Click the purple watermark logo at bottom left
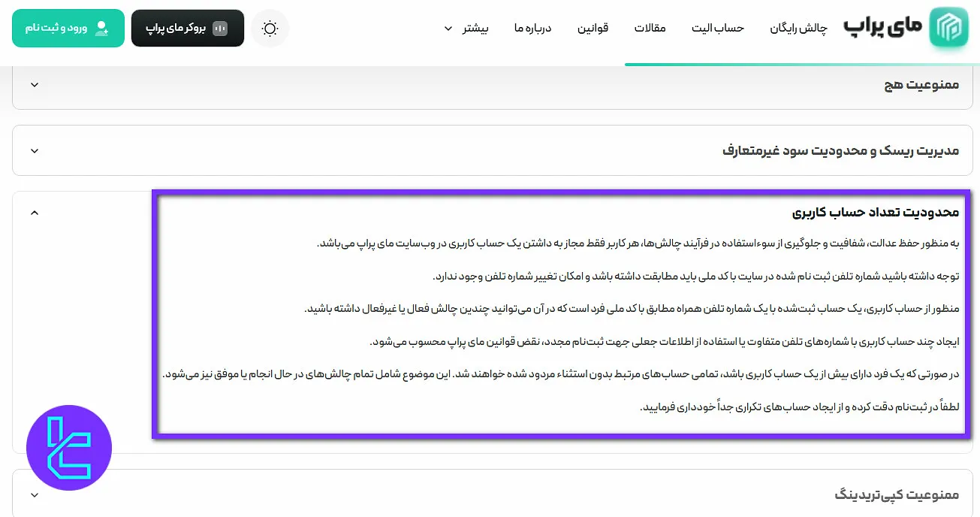The image size is (980, 517). pos(68,447)
